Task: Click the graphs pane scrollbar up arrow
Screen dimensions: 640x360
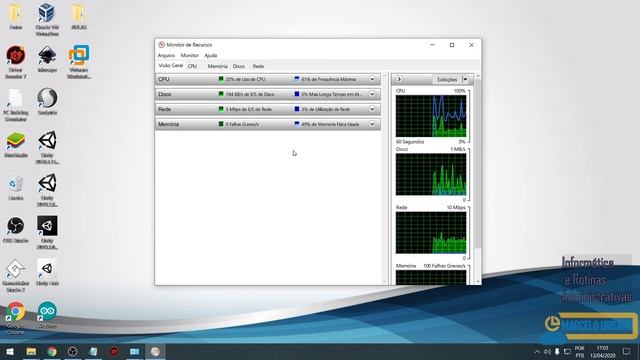Action: (478, 76)
